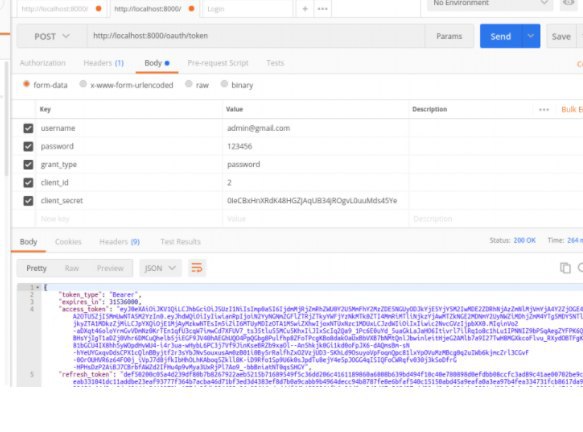The height and width of the screenshot is (432, 583).
Task: Open the request Headers (1) tab
Action: (x=104, y=63)
